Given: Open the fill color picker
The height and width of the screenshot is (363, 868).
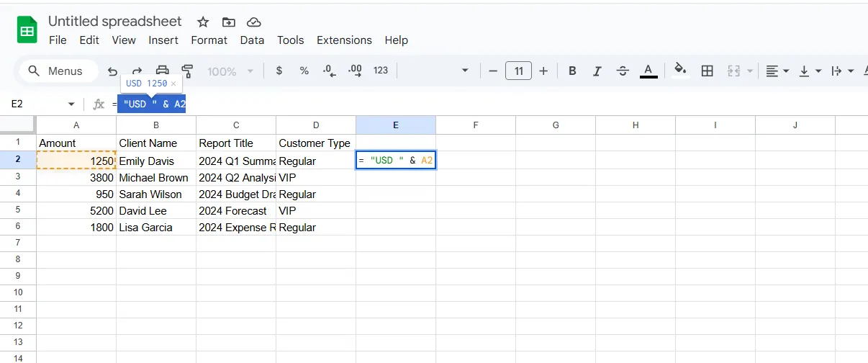Looking at the screenshot, I should tap(679, 71).
